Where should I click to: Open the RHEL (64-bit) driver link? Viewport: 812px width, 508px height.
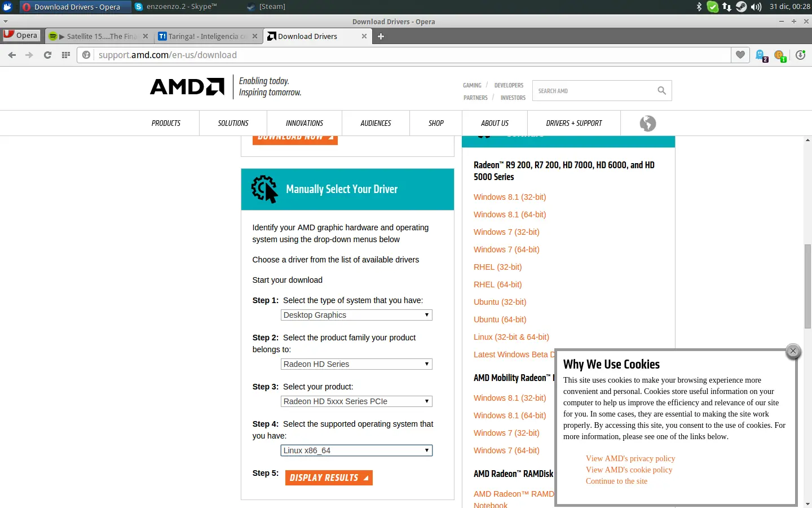coord(498,284)
